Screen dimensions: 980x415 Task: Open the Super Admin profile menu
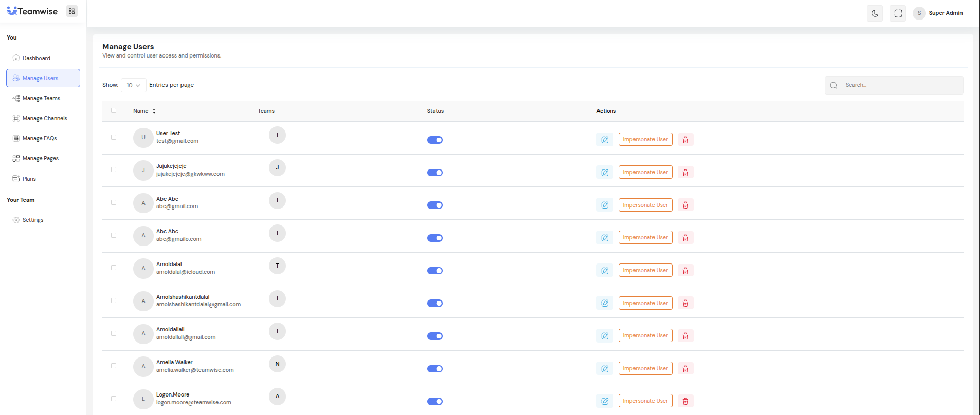tap(938, 13)
